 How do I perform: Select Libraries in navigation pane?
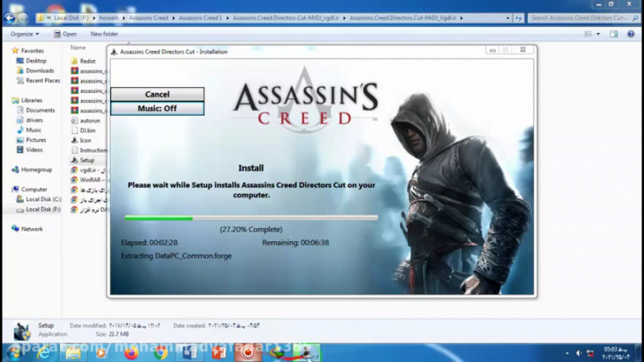[31, 100]
